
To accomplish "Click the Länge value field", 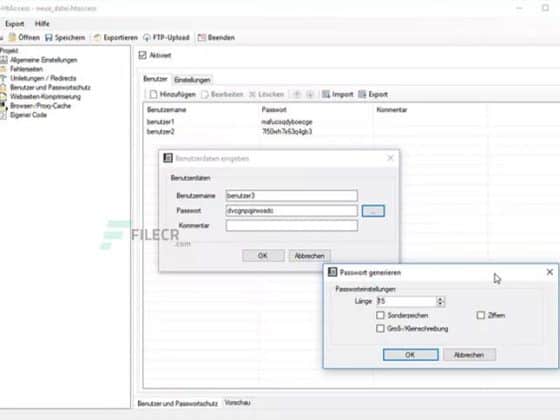I will point(406,301).
